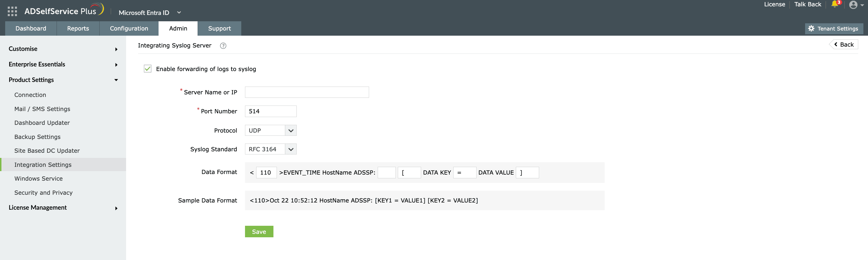Open Tenant Settings gear button
This screenshot has width=868, height=260.
pyautogui.click(x=834, y=29)
